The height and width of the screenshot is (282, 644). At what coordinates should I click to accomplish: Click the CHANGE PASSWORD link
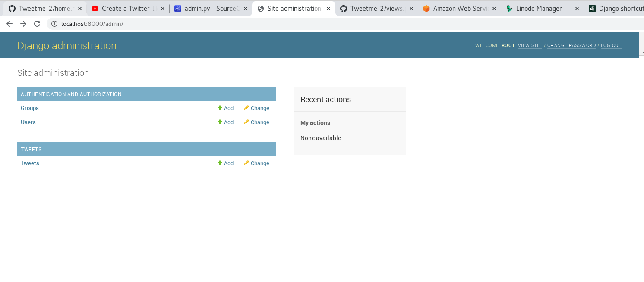tap(571, 45)
